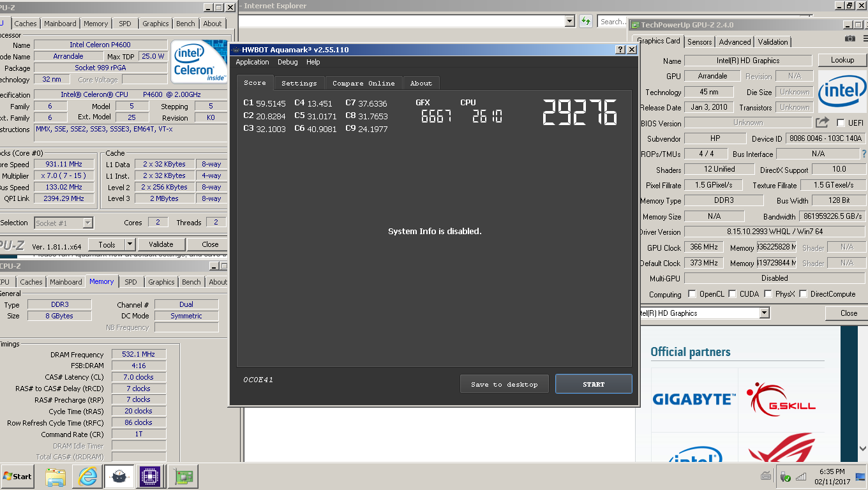
Task: Toggle the PhysX checkbox
Action: point(768,294)
